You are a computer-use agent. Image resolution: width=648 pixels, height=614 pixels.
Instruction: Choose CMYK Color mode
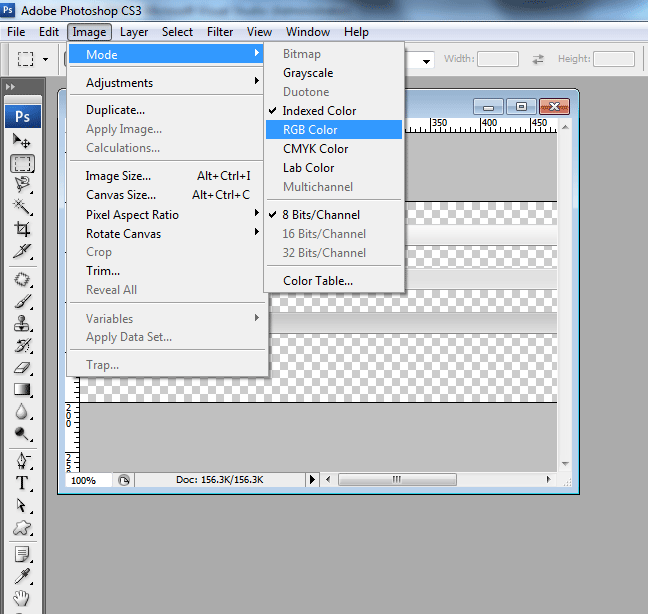(334, 149)
